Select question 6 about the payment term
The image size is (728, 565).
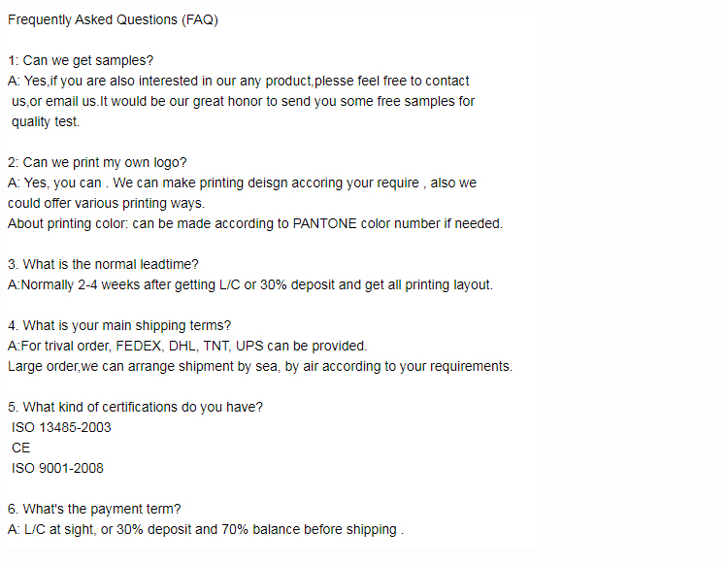click(94, 509)
